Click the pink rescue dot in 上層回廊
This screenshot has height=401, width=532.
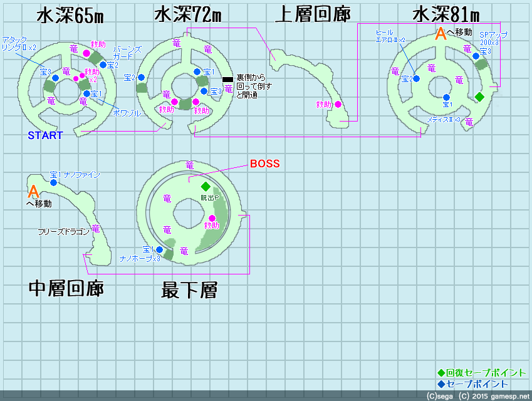point(338,105)
